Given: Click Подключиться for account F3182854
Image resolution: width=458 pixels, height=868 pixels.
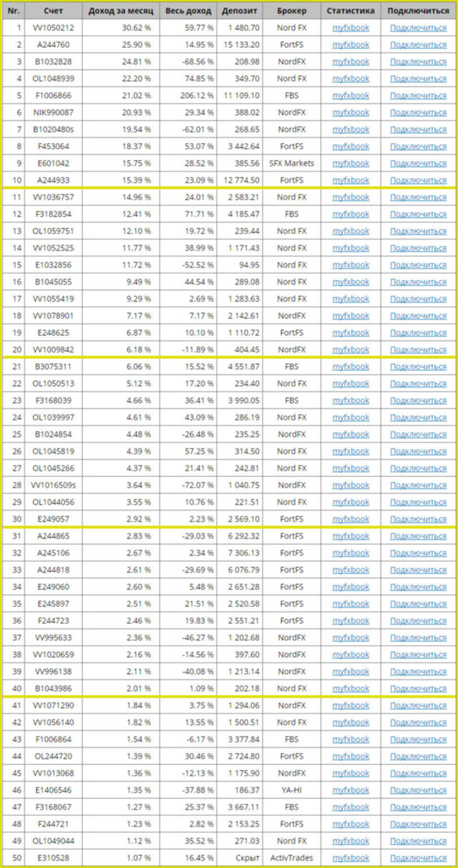Looking at the screenshot, I should [418, 214].
